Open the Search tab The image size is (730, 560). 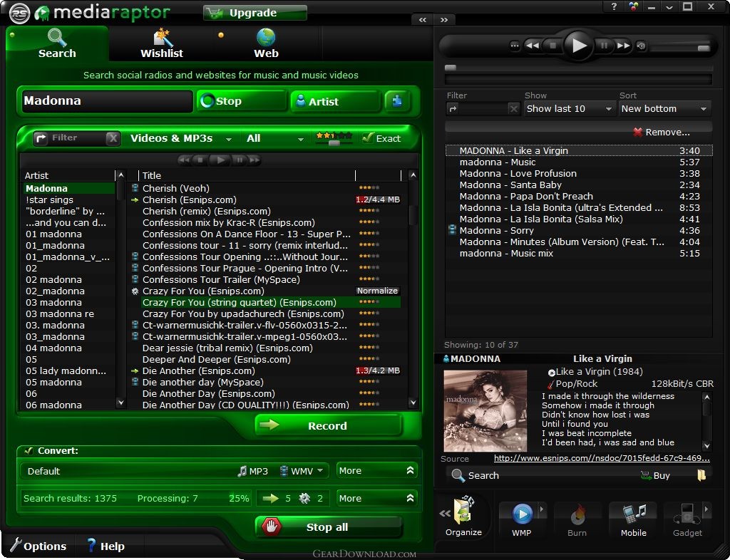(57, 43)
